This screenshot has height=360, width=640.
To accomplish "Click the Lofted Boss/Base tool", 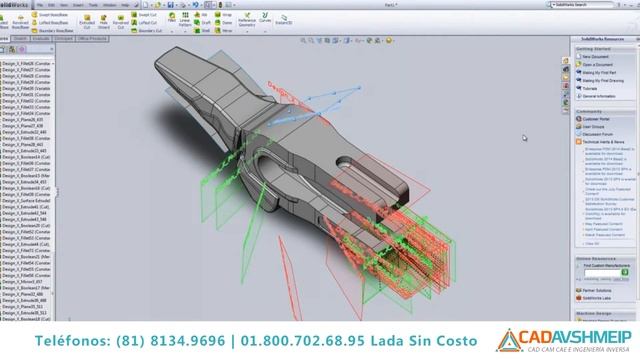I will pos(49,22).
